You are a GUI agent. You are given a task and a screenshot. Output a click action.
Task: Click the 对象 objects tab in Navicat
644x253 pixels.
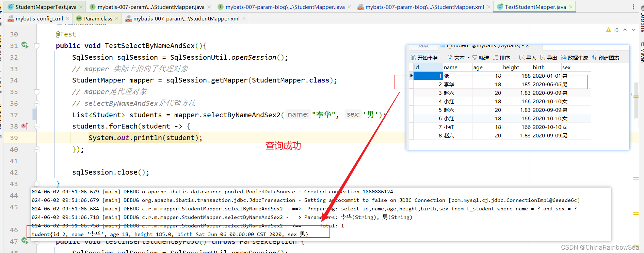pos(423,46)
